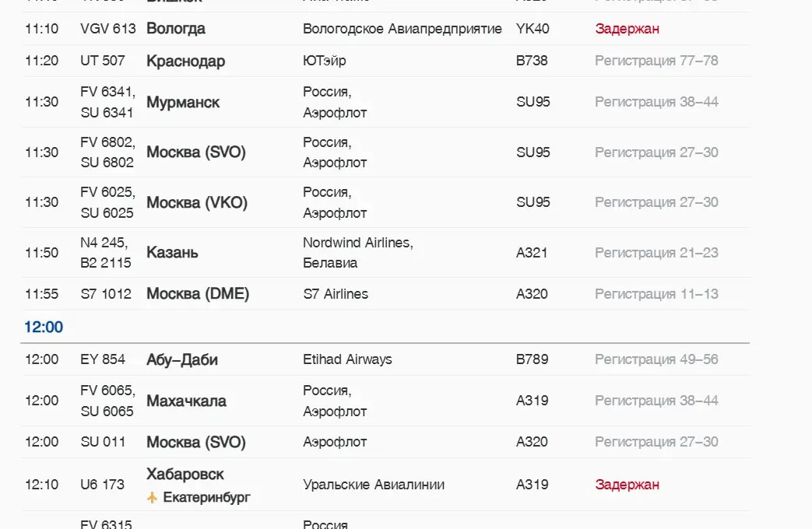Click the Махачкала destination
The width and height of the screenshot is (812, 529).
tap(186, 401)
